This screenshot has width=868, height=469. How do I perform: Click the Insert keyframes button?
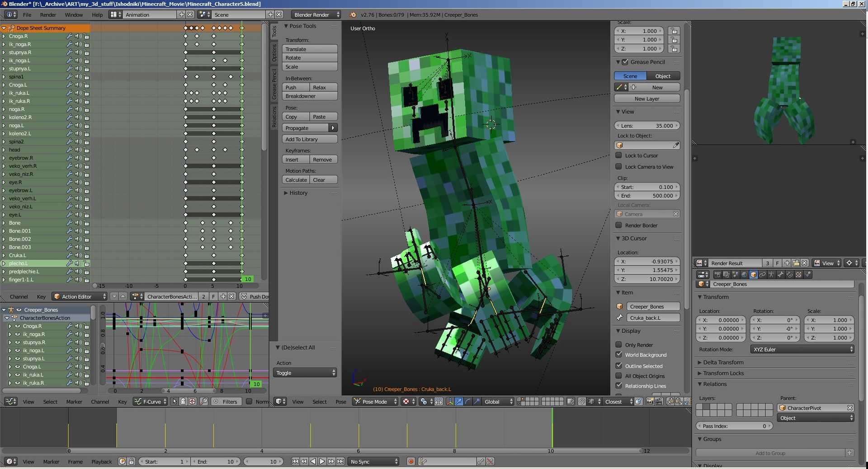(296, 159)
